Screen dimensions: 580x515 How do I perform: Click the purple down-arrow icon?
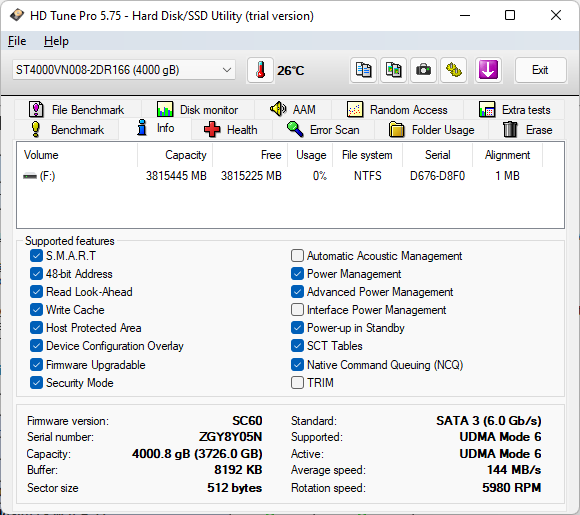coord(488,70)
